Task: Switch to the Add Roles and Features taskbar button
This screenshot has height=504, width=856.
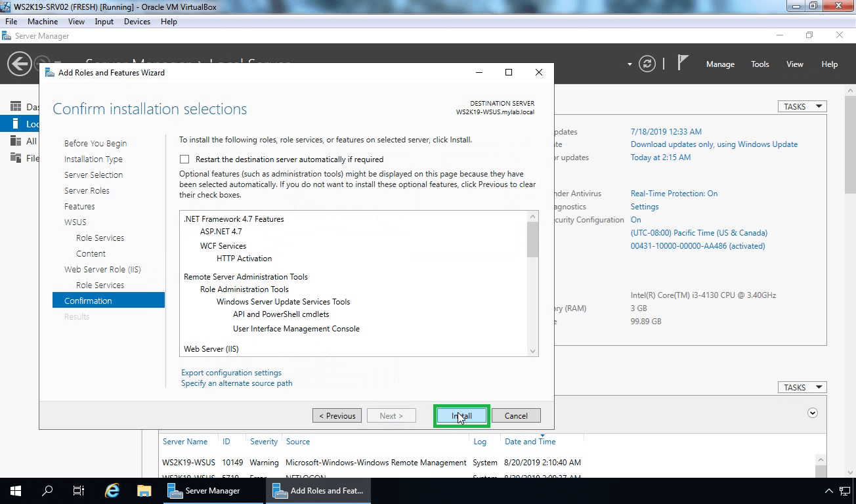Action: (x=318, y=490)
